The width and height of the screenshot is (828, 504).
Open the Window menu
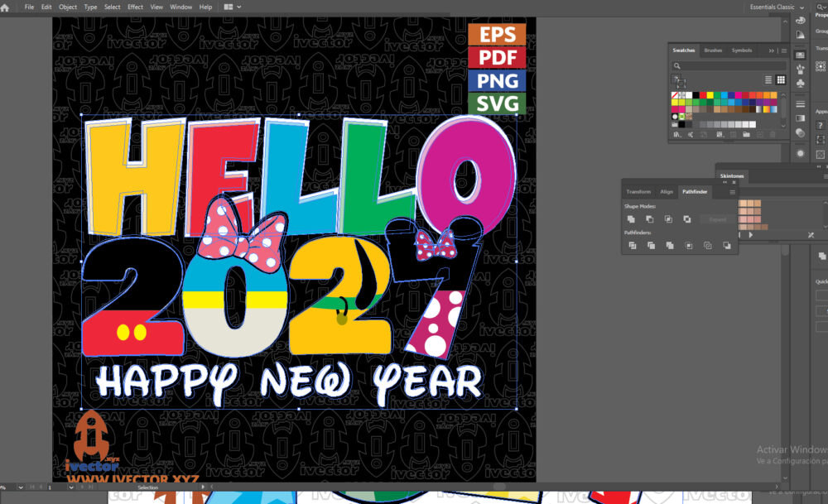tap(181, 7)
